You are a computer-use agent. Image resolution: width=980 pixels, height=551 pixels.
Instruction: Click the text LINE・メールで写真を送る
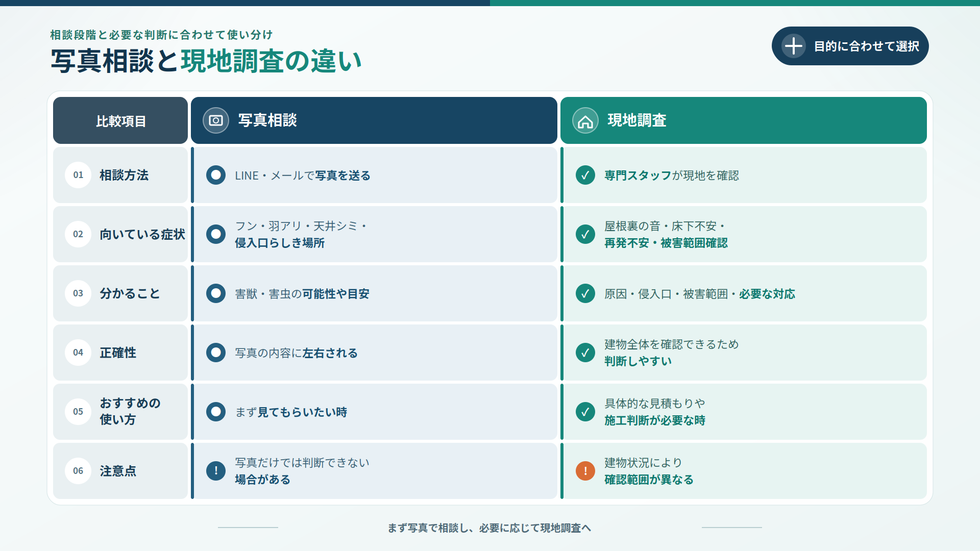[303, 176]
